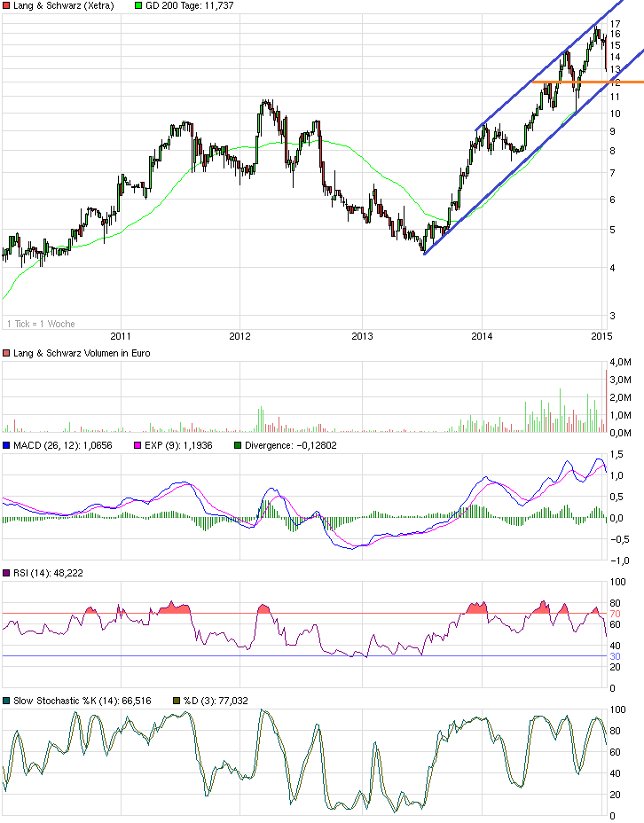644x823 pixels.
Task: Click the price axis value 17
Action: click(615, 24)
